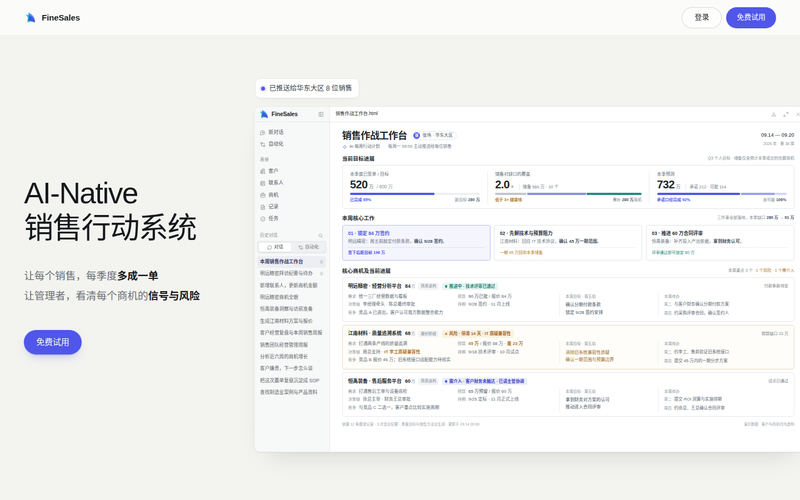Click the 已推送给华东大区 8 位销售 notification pill
This screenshot has width=800, height=500.
click(307, 88)
